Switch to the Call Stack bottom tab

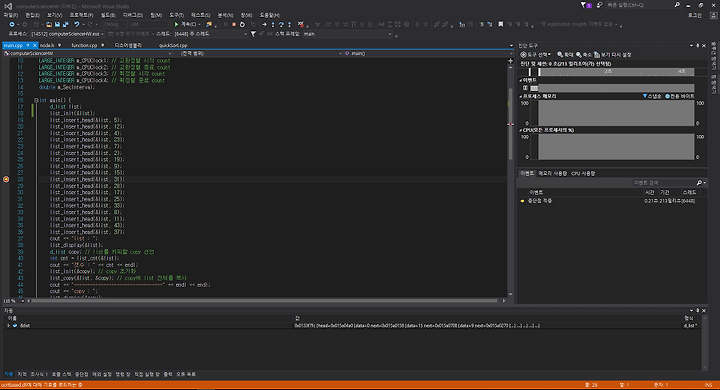[x=62, y=374]
